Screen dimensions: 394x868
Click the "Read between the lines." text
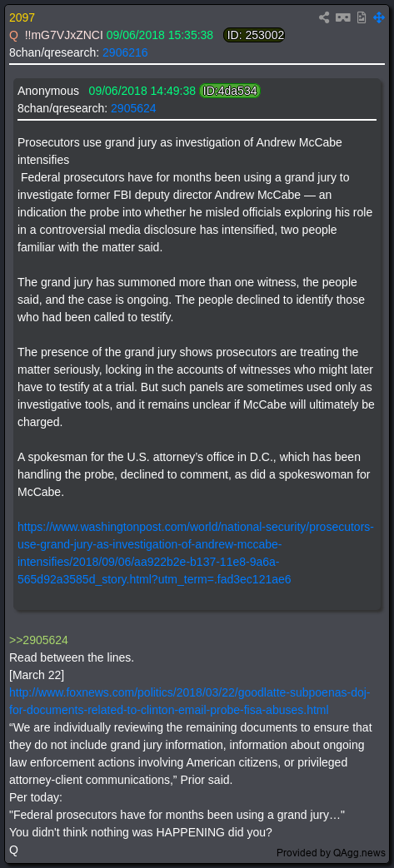click(72, 658)
